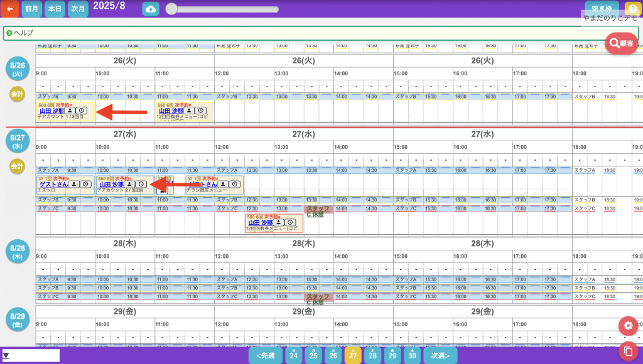Viewport: 643px width, 364px height.
Task: Select day 25 in bottom date tabs
Action: click(313, 356)
